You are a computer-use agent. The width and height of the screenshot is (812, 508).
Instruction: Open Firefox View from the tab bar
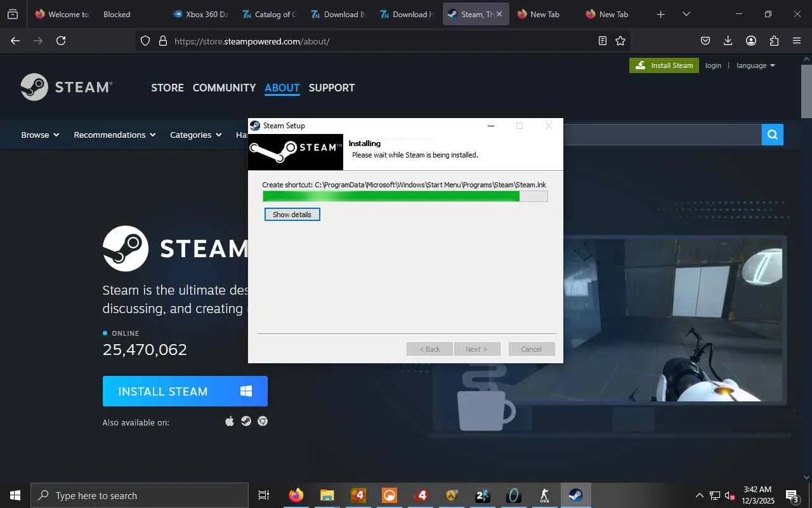point(13,14)
